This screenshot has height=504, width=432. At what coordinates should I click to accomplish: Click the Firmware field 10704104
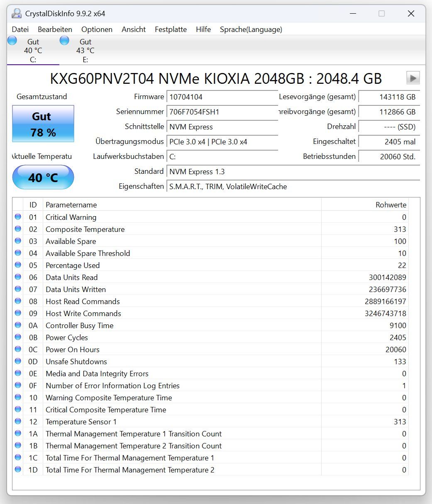coord(222,97)
